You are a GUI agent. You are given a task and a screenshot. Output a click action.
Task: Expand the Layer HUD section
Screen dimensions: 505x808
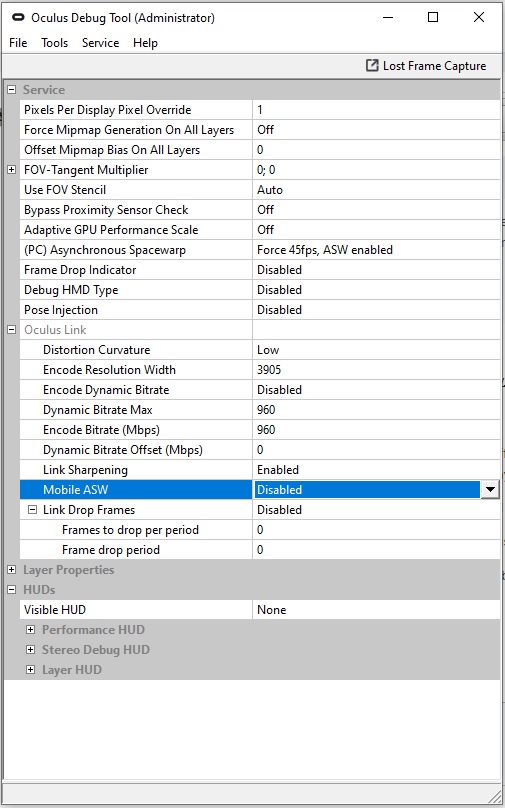31,670
